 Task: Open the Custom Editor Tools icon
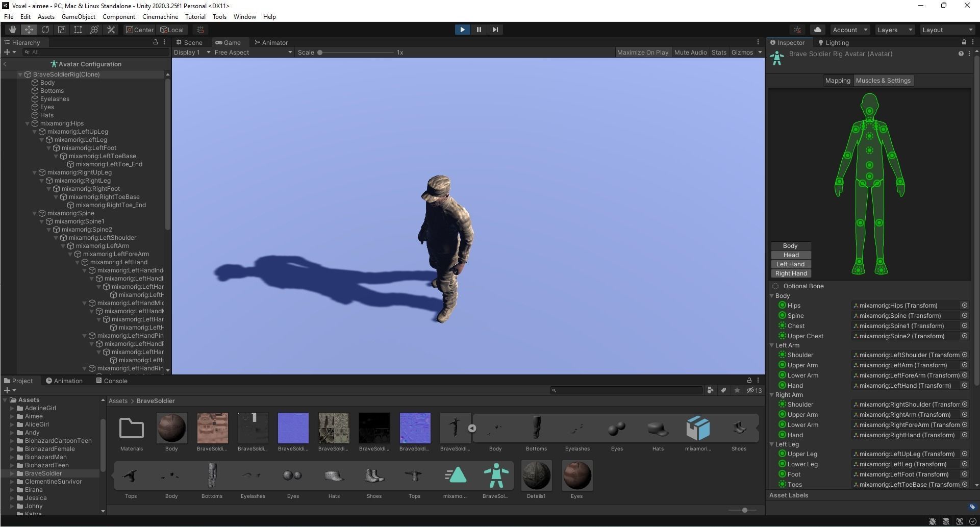pyautogui.click(x=111, y=30)
